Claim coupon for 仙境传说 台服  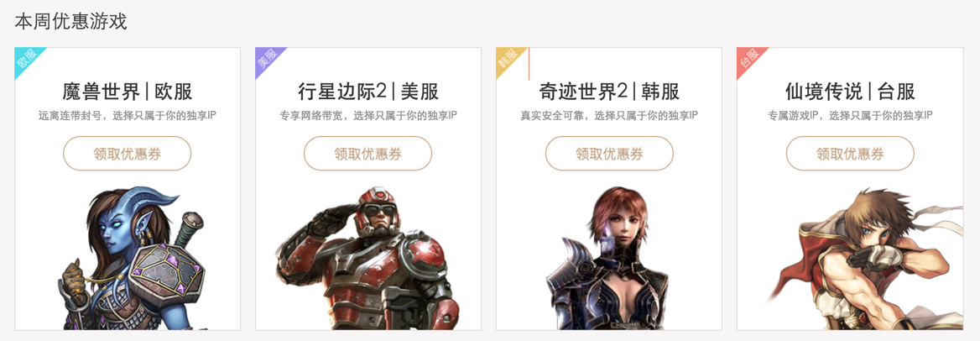[x=849, y=154]
